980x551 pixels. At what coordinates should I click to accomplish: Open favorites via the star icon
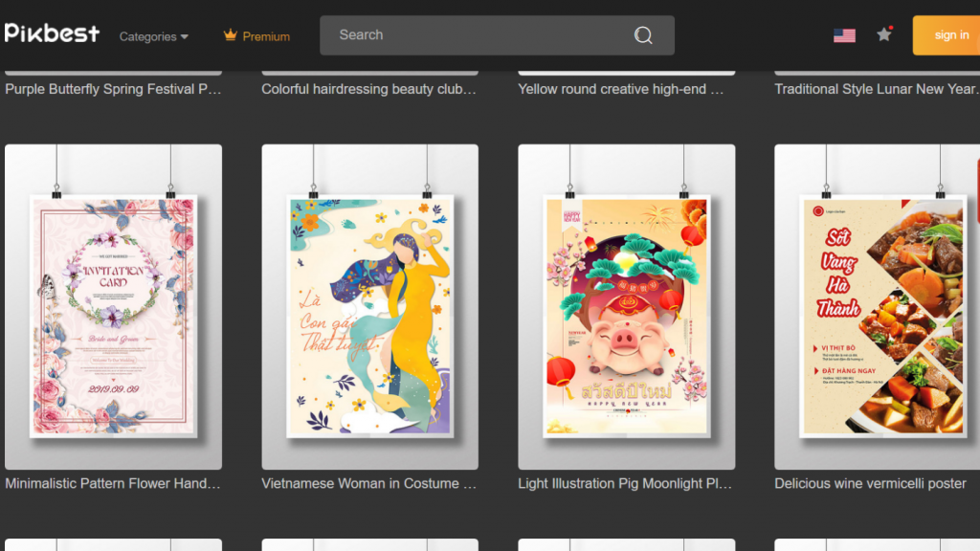click(884, 34)
